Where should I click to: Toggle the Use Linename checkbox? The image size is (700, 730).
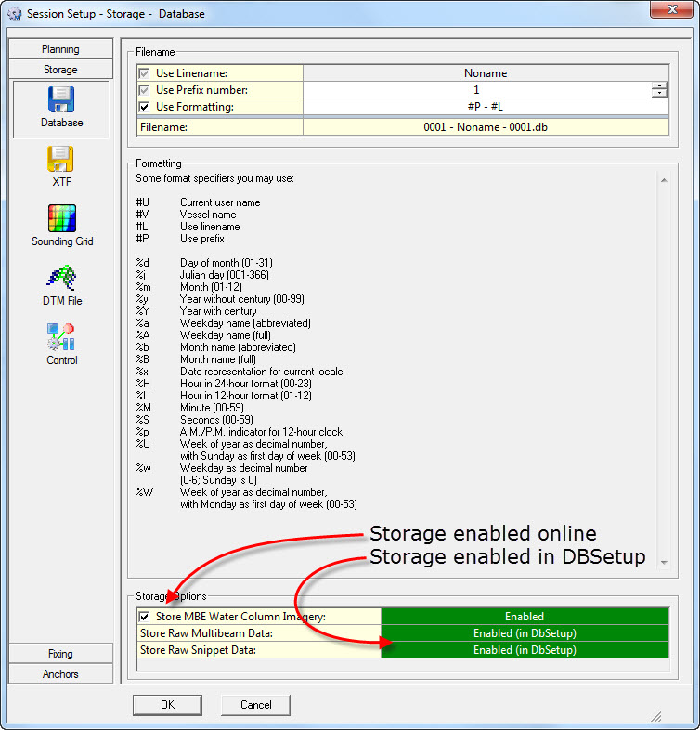click(x=144, y=73)
